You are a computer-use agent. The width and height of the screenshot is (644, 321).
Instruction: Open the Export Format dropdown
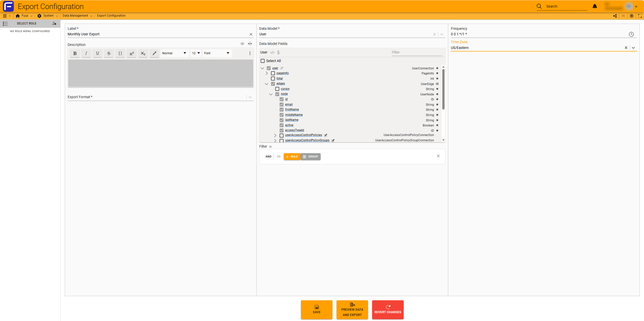(250, 97)
